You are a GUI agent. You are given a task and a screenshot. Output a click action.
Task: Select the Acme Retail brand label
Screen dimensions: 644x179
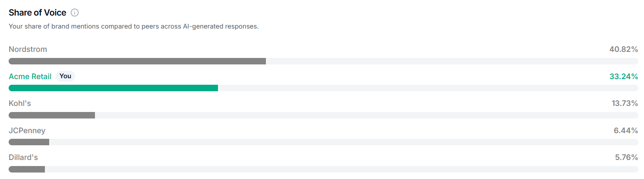point(30,77)
